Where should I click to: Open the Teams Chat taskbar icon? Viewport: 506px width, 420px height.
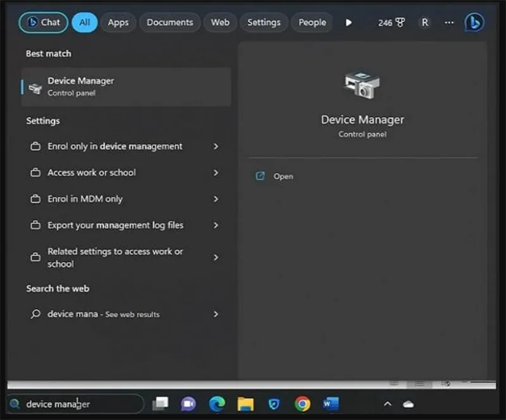coord(188,404)
